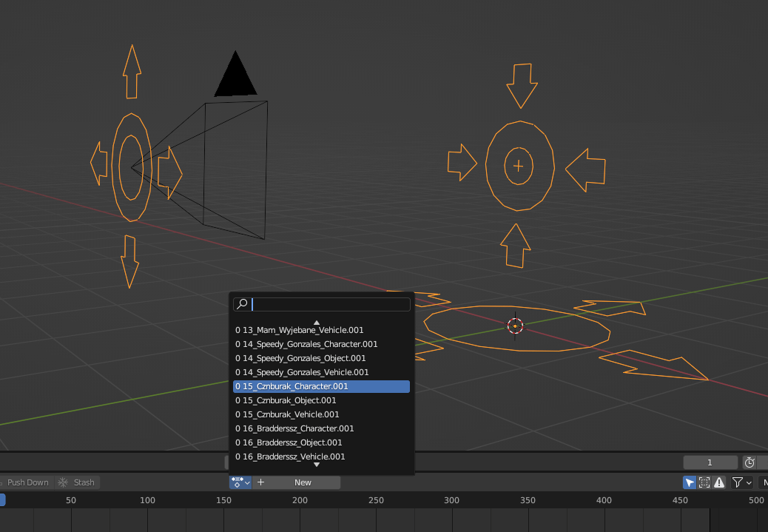Click the blue current-frame playhead marker
This screenshot has width=768, height=532.
click(x=2, y=500)
